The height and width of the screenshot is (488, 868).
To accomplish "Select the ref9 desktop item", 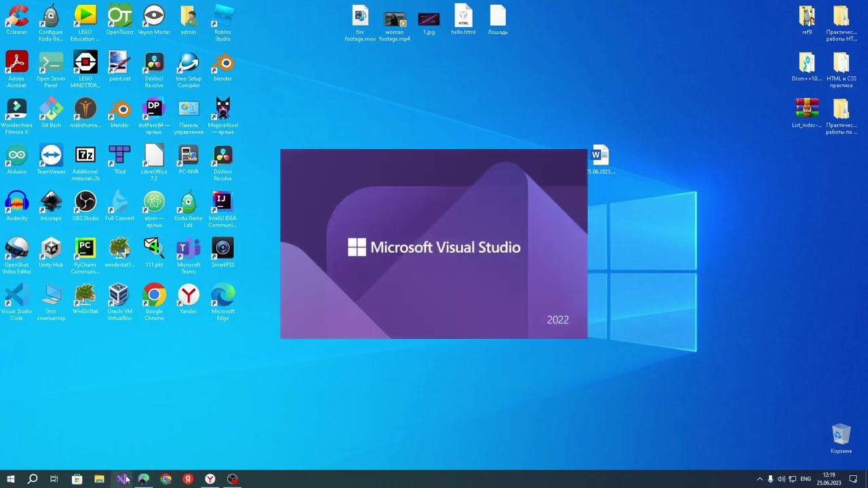I will (807, 20).
